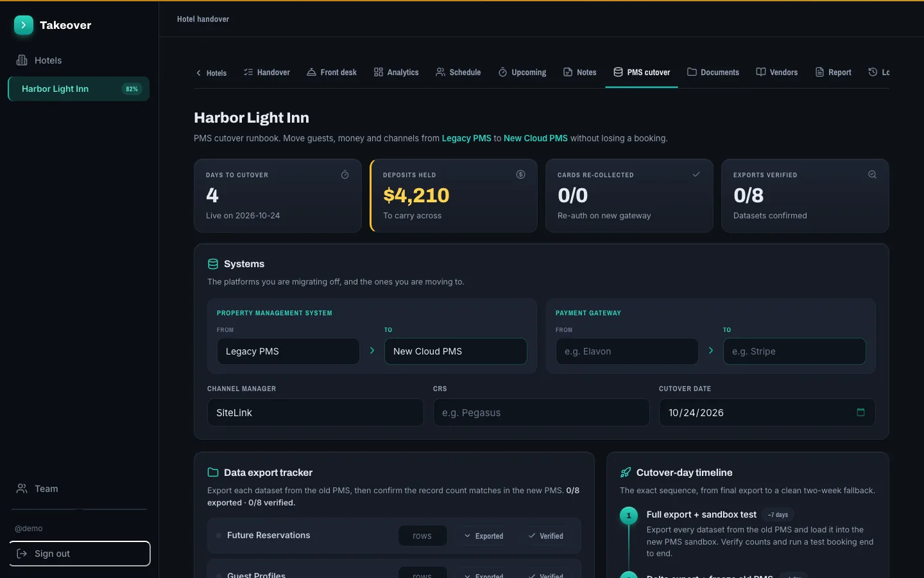This screenshot has width=924, height=578.
Task: Toggle Exported for Future Reservations
Action: pyautogui.click(x=484, y=536)
